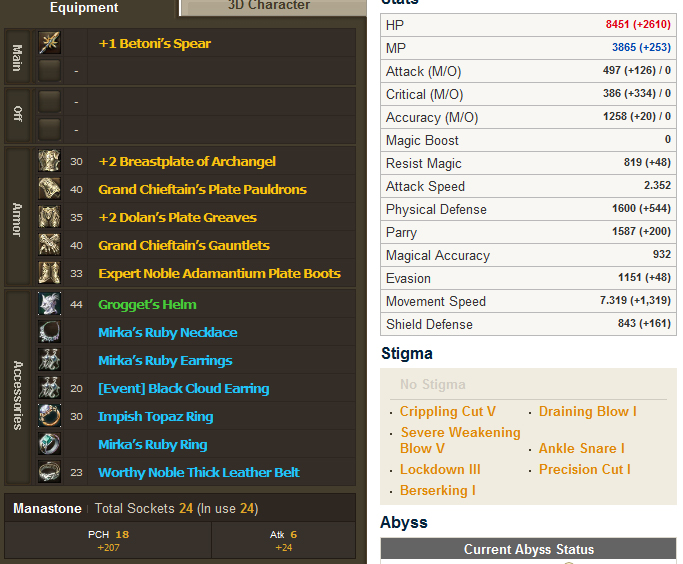The image size is (683, 564).
Task: Click the Crippling Cut V stigma skill
Action: coord(448,411)
